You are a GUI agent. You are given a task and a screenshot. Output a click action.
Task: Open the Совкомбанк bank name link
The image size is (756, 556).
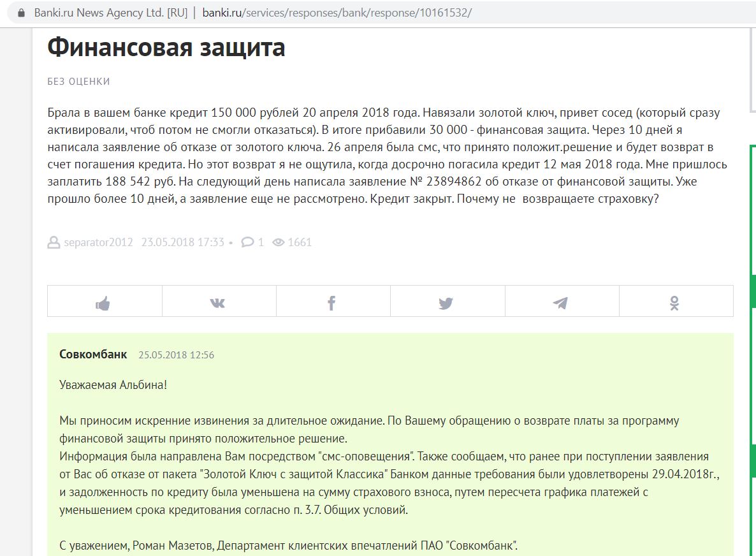click(93, 355)
